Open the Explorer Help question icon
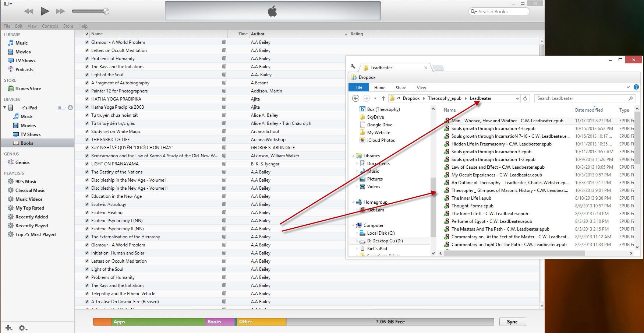The width and height of the screenshot is (644, 333). click(636, 87)
